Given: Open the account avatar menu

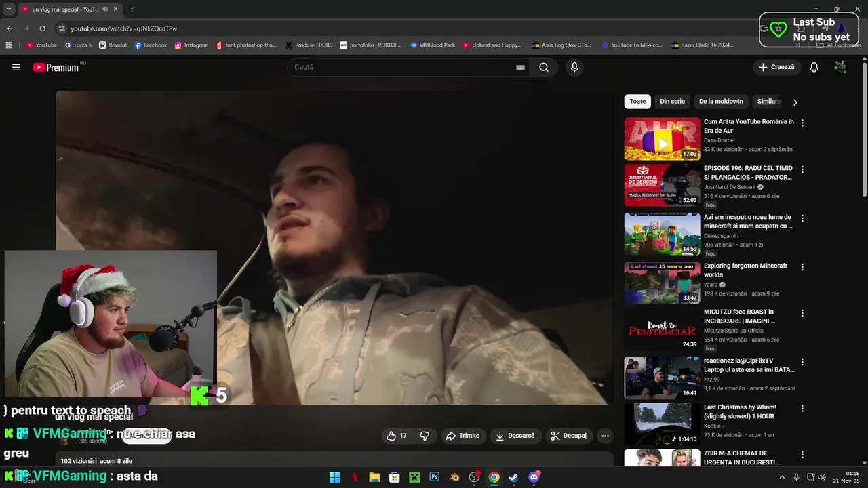Looking at the screenshot, I should click(x=840, y=67).
